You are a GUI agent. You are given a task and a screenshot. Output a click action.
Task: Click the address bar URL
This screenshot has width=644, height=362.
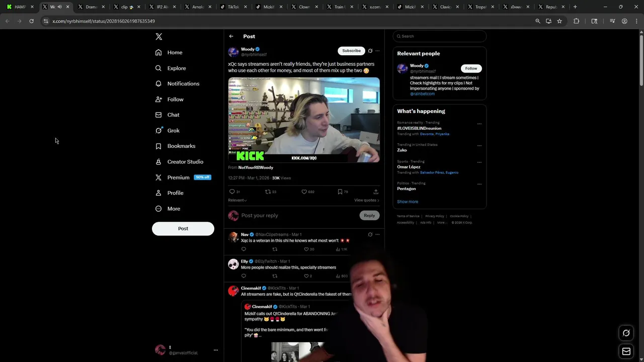click(x=104, y=21)
